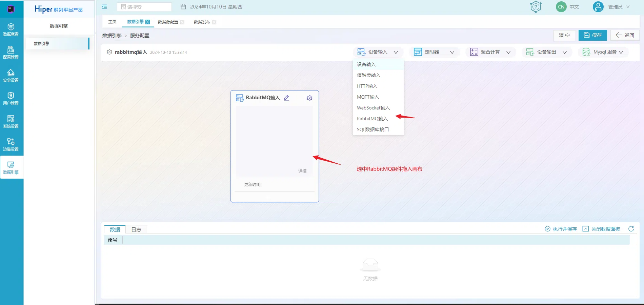Click the 返回 button

pyautogui.click(x=625, y=35)
